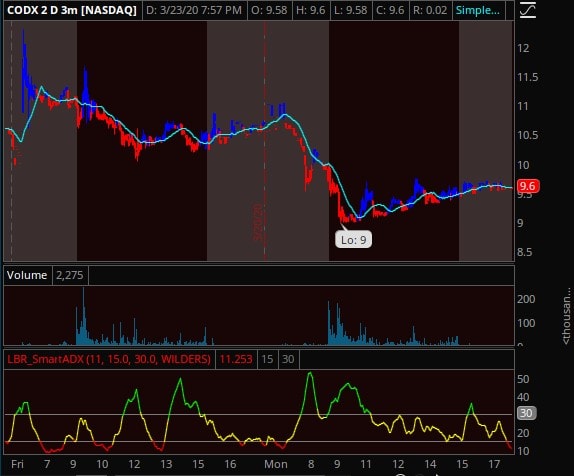Image resolution: width=574 pixels, height=476 pixels.
Task: Click the close value C: 9.6
Action: (x=390, y=10)
